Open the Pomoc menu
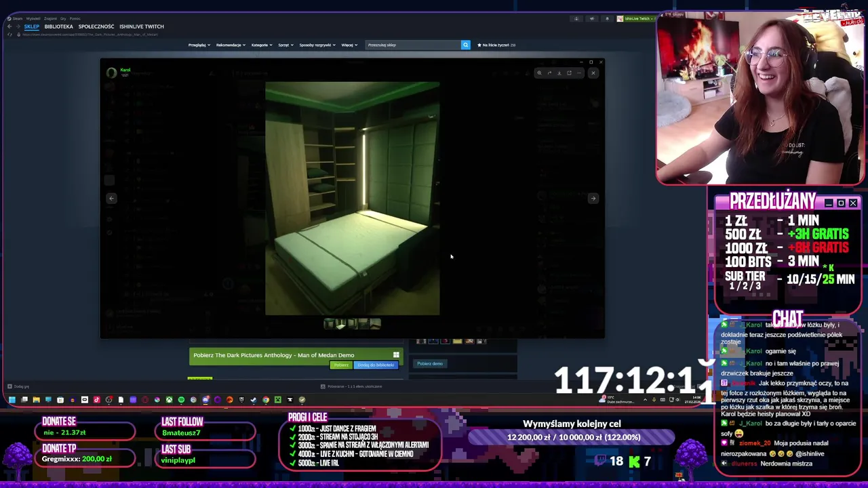Image resolution: width=868 pixels, height=488 pixels. [75, 18]
